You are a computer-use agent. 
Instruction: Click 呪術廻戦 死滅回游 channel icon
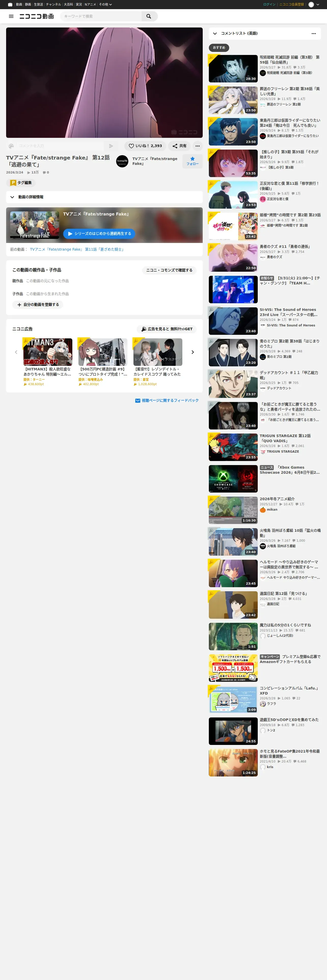click(x=263, y=73)
